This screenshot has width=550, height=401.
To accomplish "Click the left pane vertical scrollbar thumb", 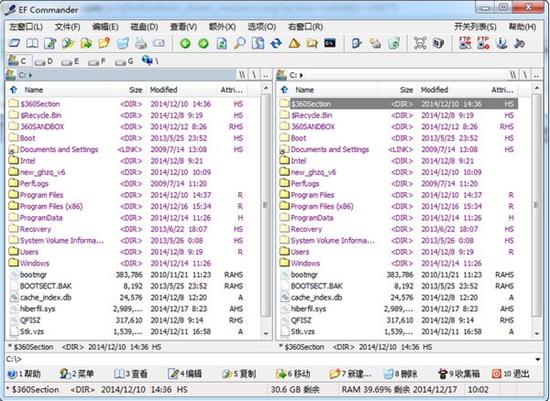I will pyautogui.click(x=266, y=205).
